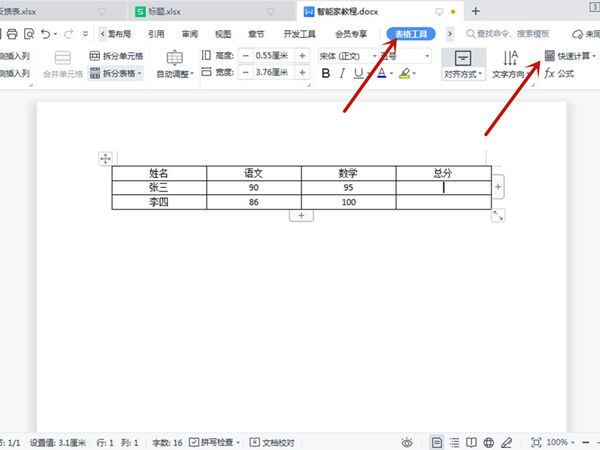This screenshot has height=450, width=600.
Task: Click the height value field 0.55厘米
Action: pos(272,56)
